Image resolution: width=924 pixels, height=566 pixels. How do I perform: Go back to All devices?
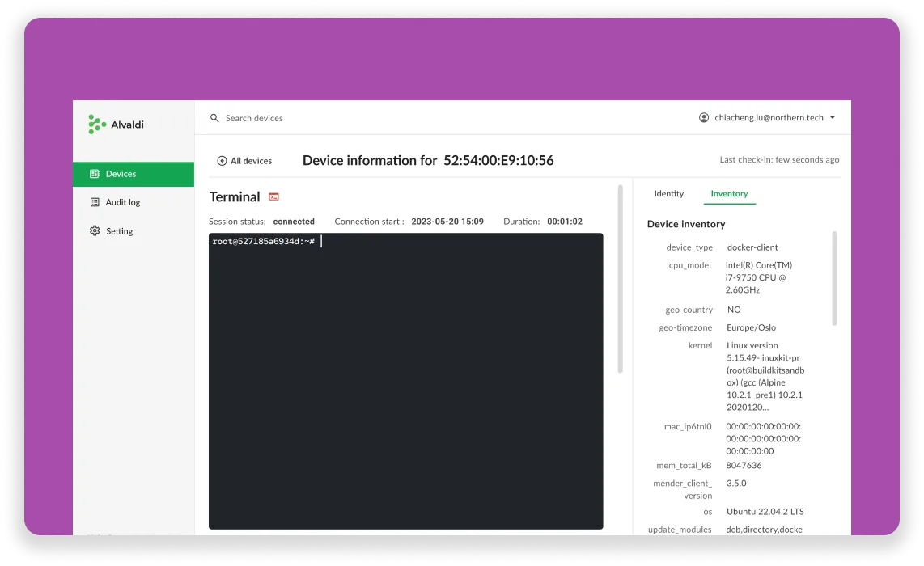(244, 161)
